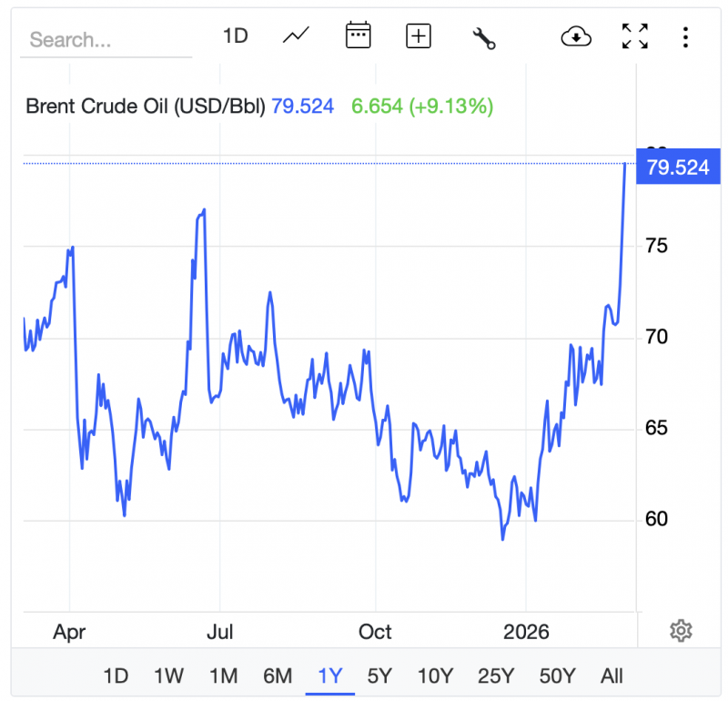This screenshot has width=728, height=701.
Task: Show the All time range
Action: point(612,676)
